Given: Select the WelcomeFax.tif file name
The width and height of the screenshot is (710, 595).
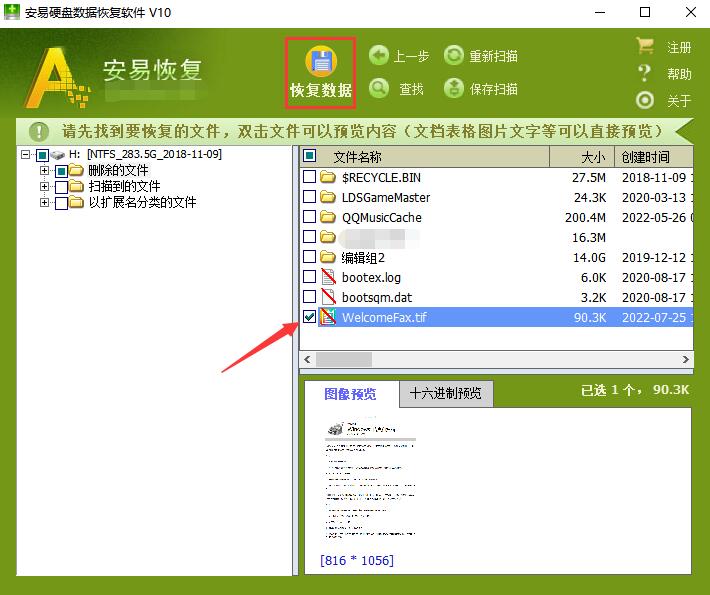Looking at the screenshot, I should pyautogui.click(x=384, y=317).
